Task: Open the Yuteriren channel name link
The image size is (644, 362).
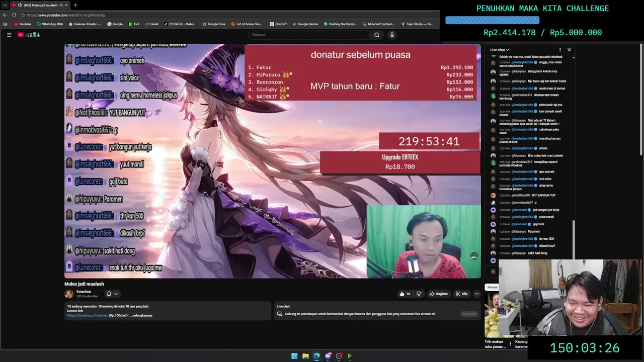Action: tap(84, 292)
